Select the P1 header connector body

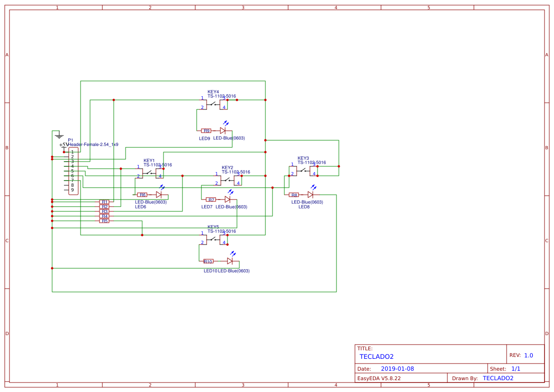click(73, 171)
